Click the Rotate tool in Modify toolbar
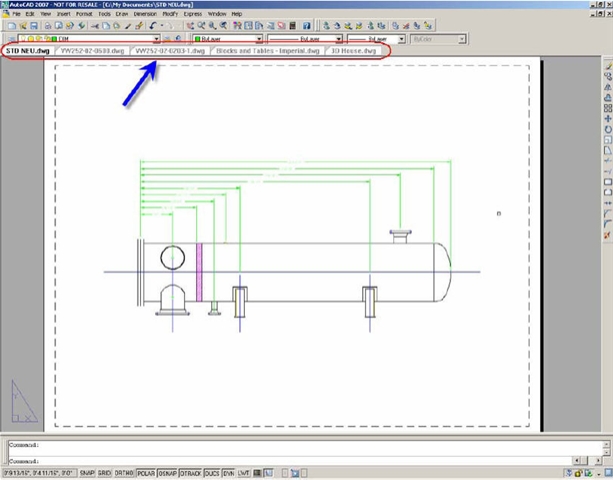Image resolution: width=613 pixels, height=480 pixels. click(x=608, y=129)
